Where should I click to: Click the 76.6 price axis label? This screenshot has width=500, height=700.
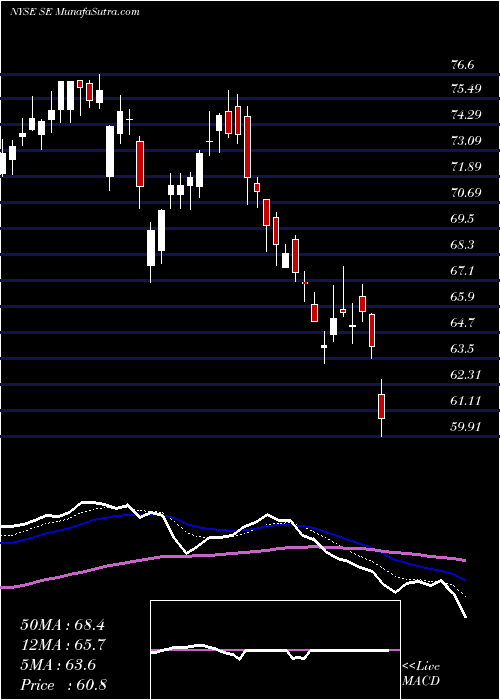click(462, 65)
